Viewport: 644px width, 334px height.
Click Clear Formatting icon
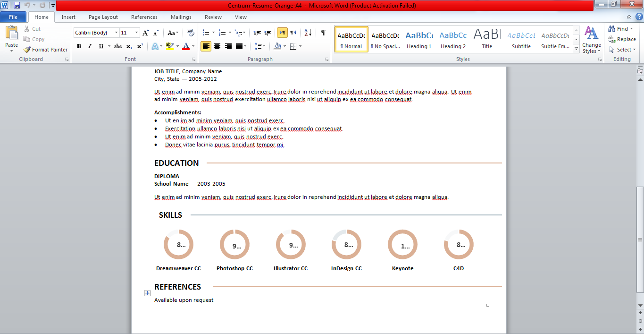pos(191,33)
